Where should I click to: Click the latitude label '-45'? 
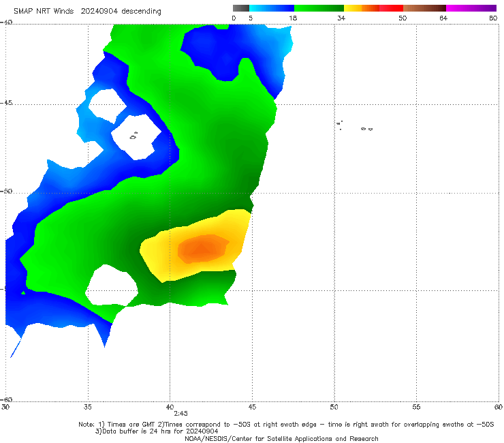6,103
